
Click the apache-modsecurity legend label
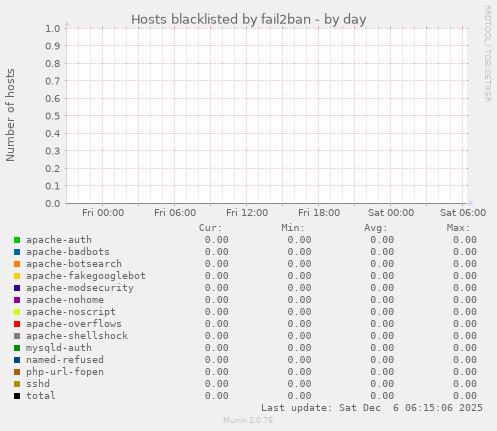coord(80,288)
